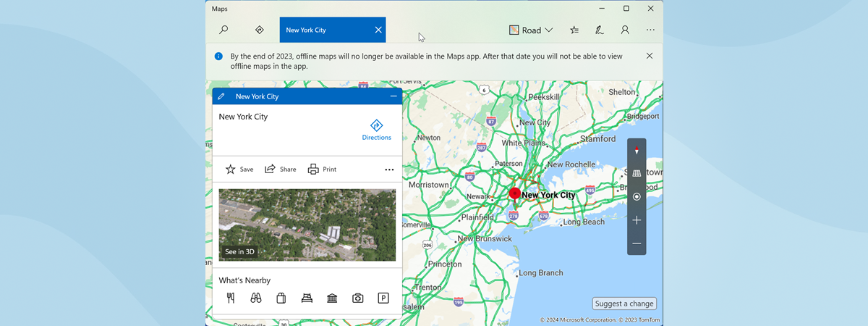Image resolution: width=868 pixels, height=326 pixels.
Task: Find nearby shopping bag icon
Action: click(x=281, y=298)
